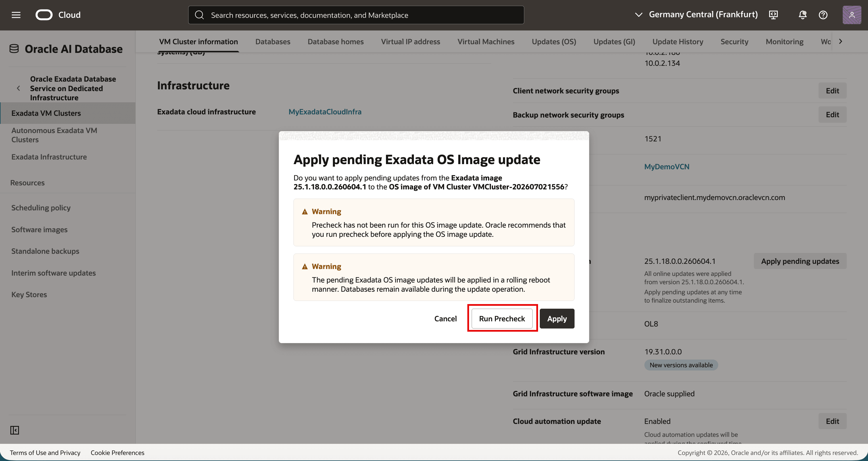
Task: Open the Database homes tab
Action: click(x=336, y=41)
